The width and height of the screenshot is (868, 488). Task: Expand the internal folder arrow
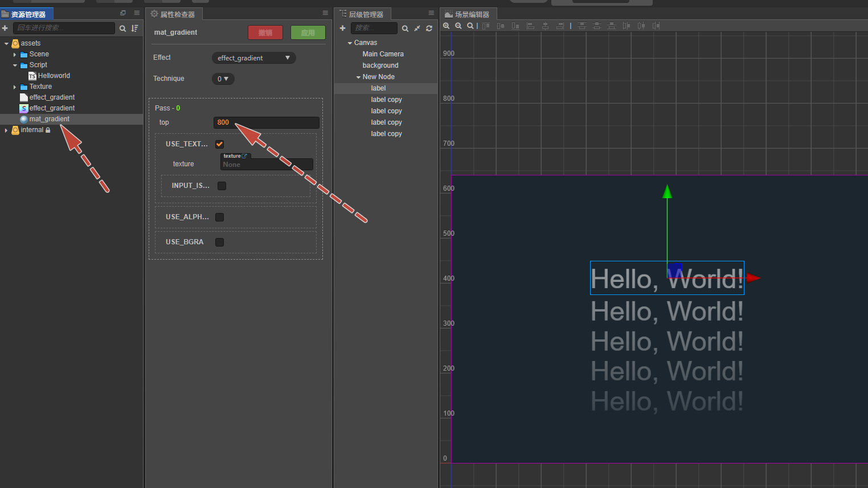[x=7, y=130]
